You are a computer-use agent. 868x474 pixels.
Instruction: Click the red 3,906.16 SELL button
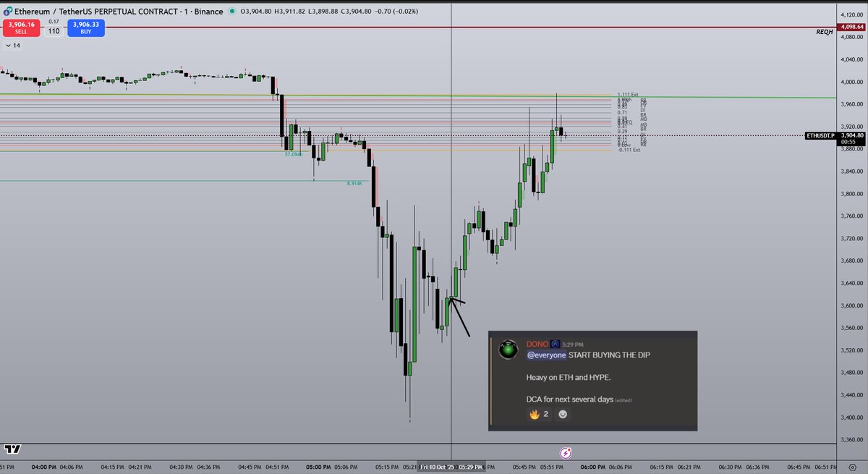[22, 28]
